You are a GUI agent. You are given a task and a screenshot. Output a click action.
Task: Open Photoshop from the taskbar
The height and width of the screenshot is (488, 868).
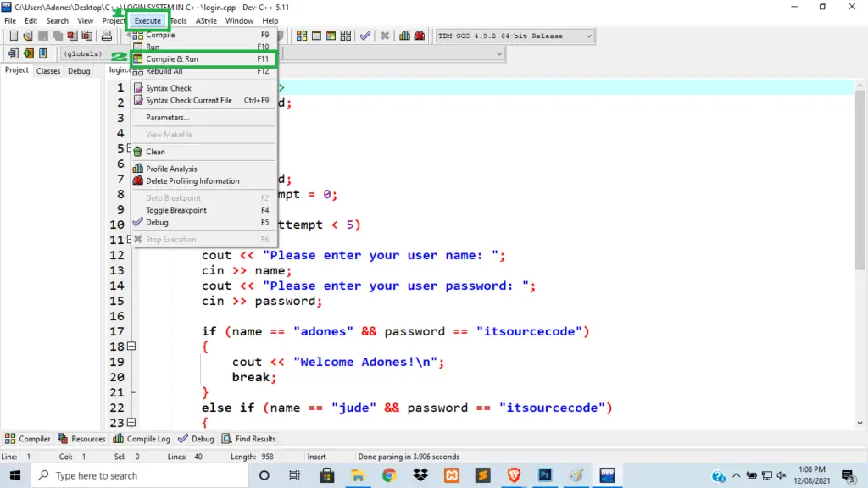(x=545, y=475)
